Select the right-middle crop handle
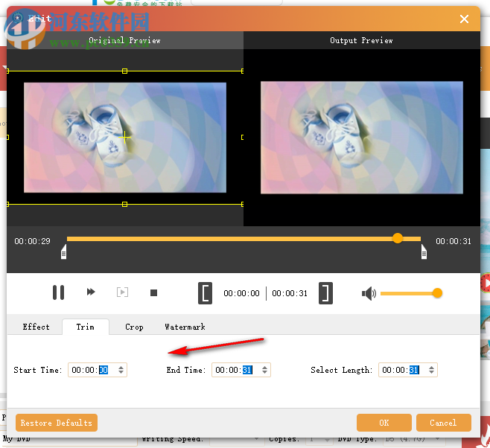490x448 pixels. coord(242,138)
